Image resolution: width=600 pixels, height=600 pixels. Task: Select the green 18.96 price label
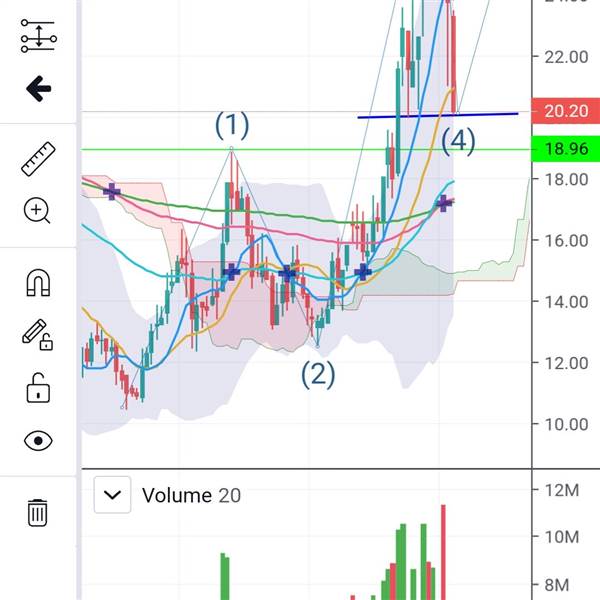click(566, 148)
